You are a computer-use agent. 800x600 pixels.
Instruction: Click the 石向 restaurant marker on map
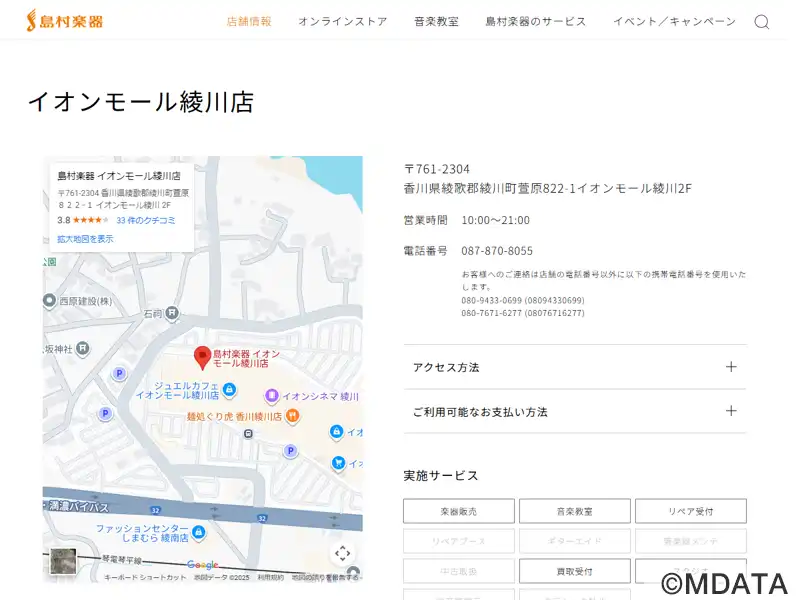click(x=172, y=313)
